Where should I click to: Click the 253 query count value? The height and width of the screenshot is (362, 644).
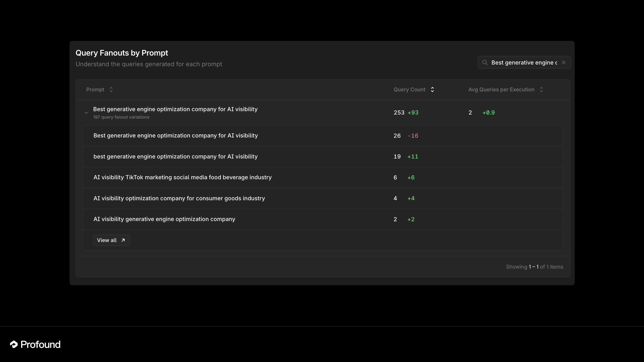click(399, 113)
